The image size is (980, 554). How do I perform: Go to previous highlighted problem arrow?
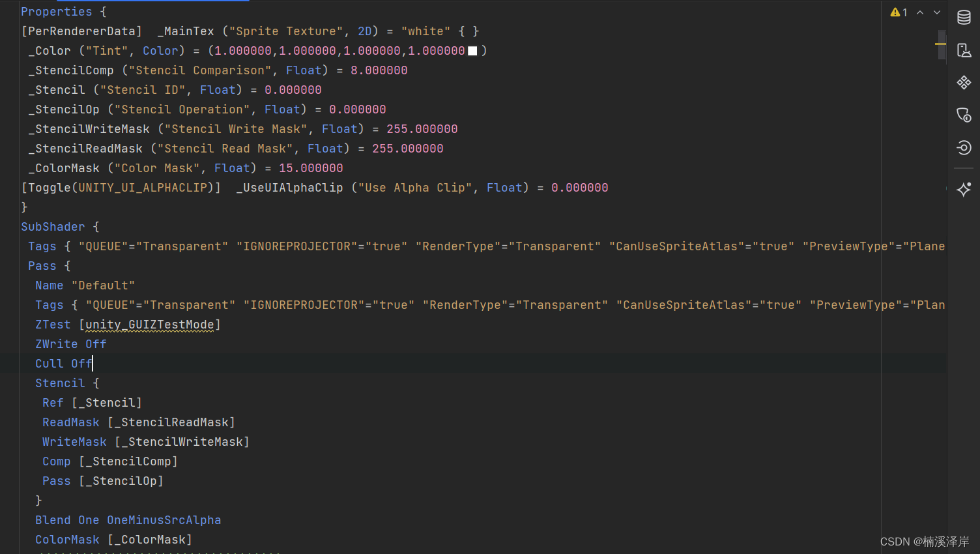point(920,12)
